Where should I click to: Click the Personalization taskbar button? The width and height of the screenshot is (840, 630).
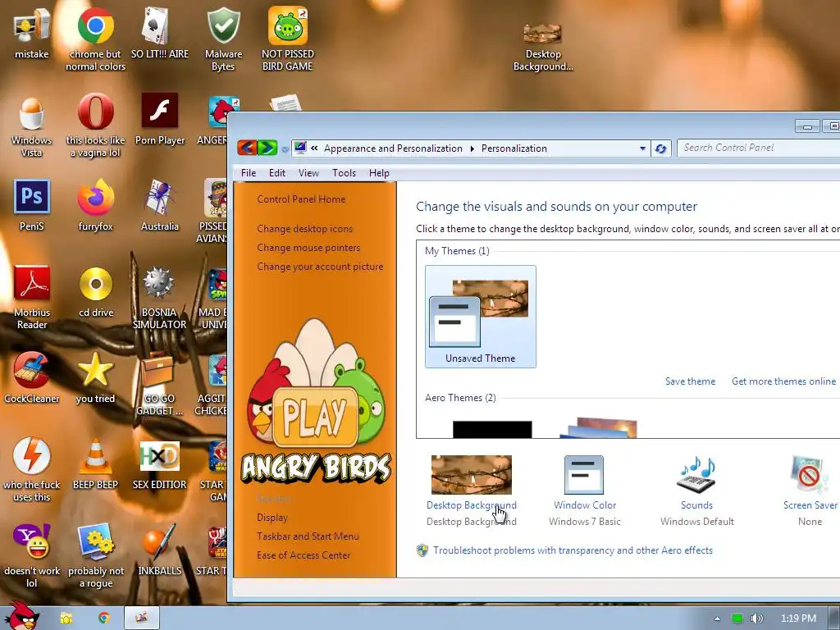tap(141, 619)
